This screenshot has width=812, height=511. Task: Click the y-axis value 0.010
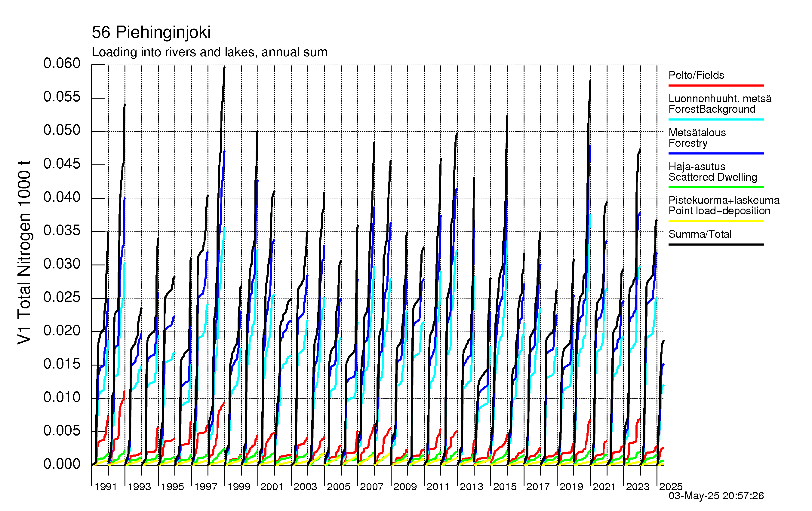[x=62, y=397]
